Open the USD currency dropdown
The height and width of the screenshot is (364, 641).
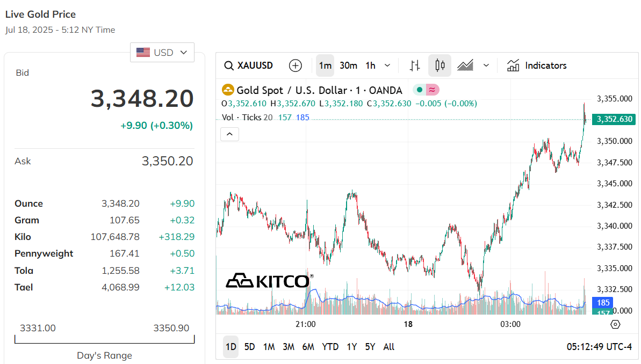(162, 53)
